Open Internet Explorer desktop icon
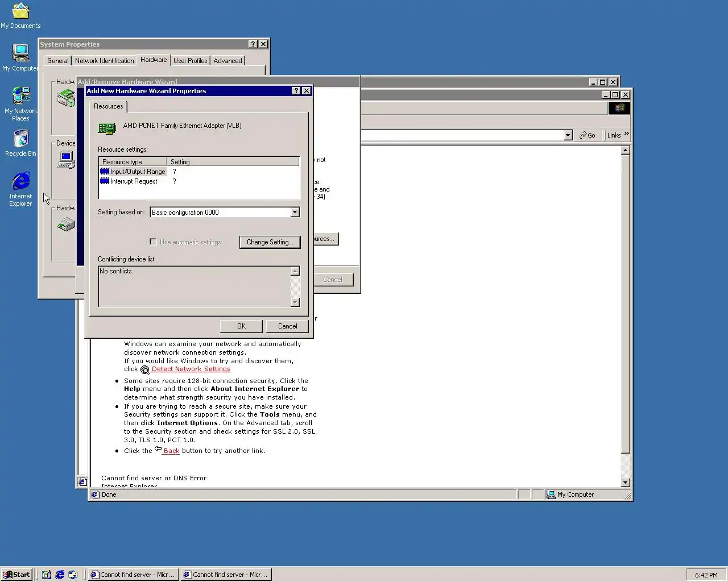 click(20, 189)
